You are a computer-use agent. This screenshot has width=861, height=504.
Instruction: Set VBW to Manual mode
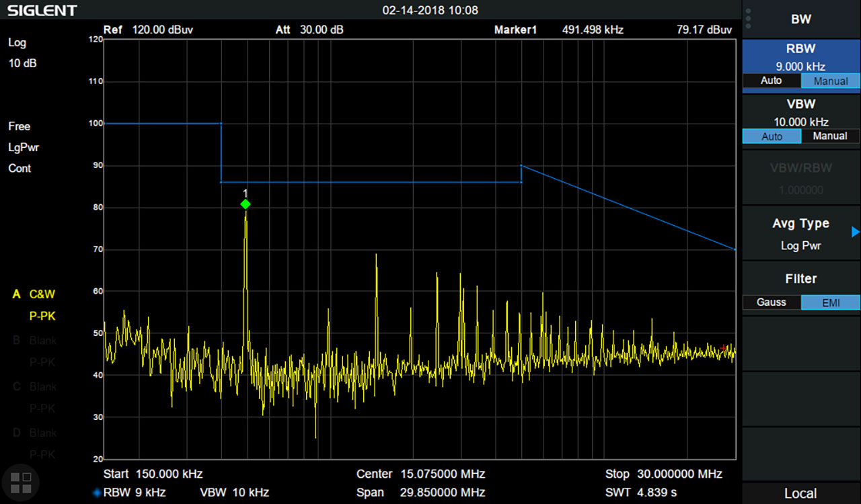830,136
